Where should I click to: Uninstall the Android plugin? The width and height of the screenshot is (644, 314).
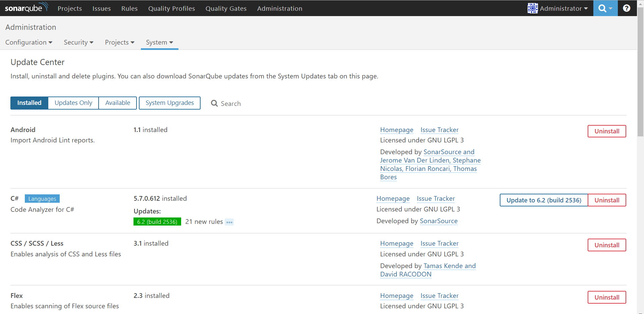point(607,131)
